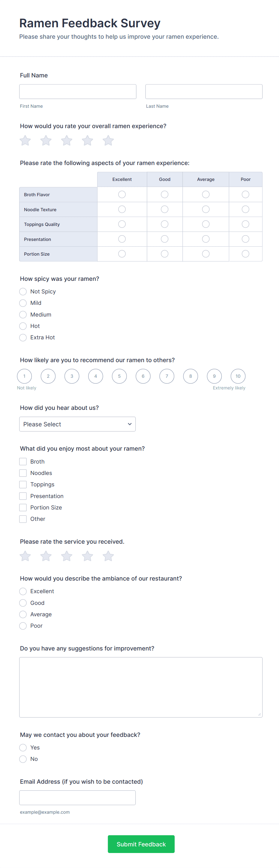This screenshot has width=279, height=868.
Task: Select the Medium spicy option
Action: pyautogui.click(x=23, y=315)
